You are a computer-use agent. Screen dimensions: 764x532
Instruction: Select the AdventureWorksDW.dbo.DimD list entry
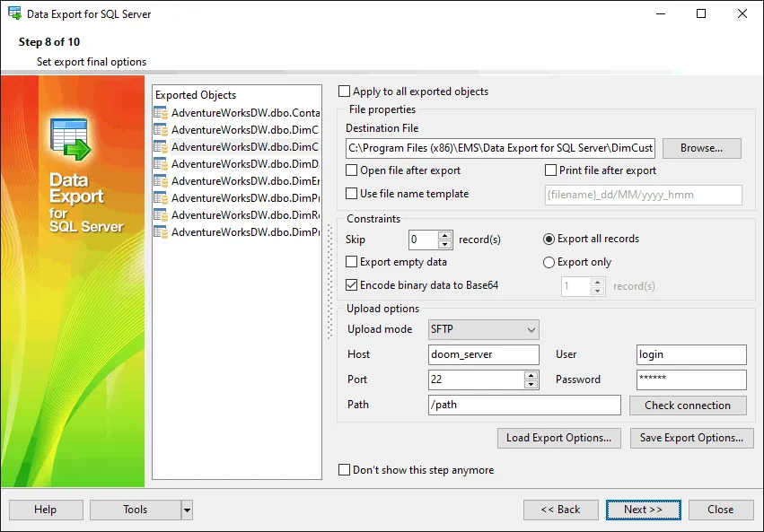tap(237, 164)
